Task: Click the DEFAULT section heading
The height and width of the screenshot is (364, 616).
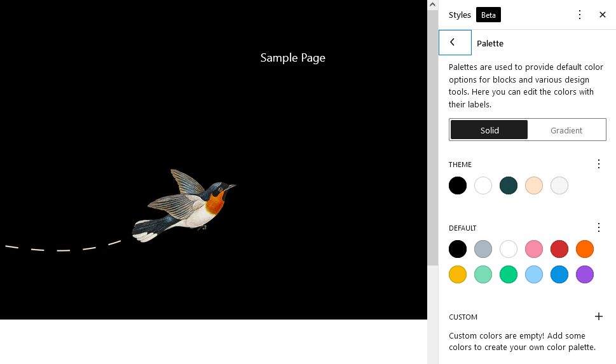Action: [x=462, y=228]
